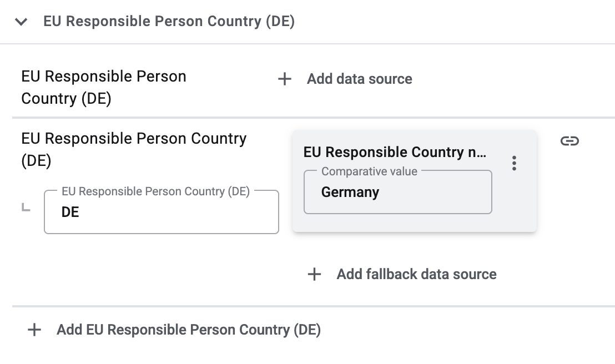Image resolution: width=615 pixels, height=364 pixels.
Task: Click the small floating label on the DE field
Action: 155,191
